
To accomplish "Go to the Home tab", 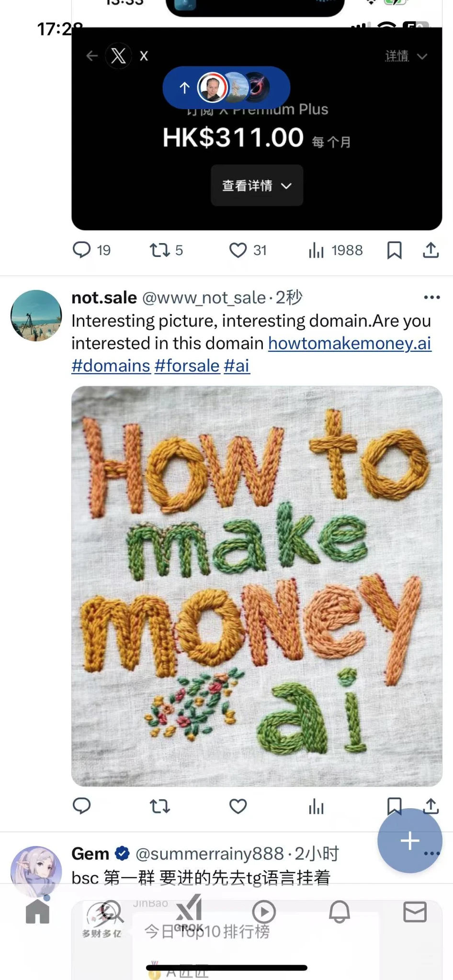I will 37,911.
